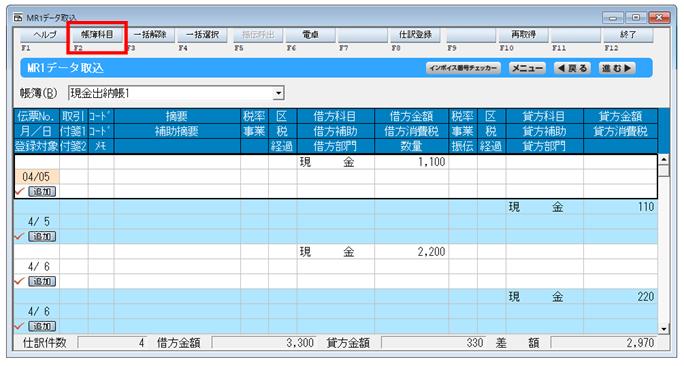This screenshot has height=366, width=684.
Task: Toggle registration checkmark on the 2,200 entry
Action: coord(19,281)
